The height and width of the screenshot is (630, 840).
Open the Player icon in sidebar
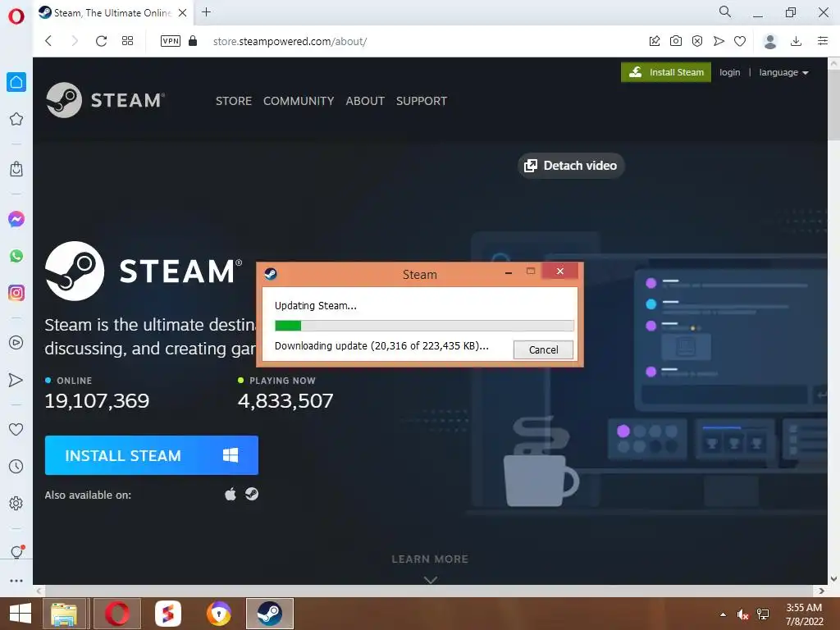16,342
